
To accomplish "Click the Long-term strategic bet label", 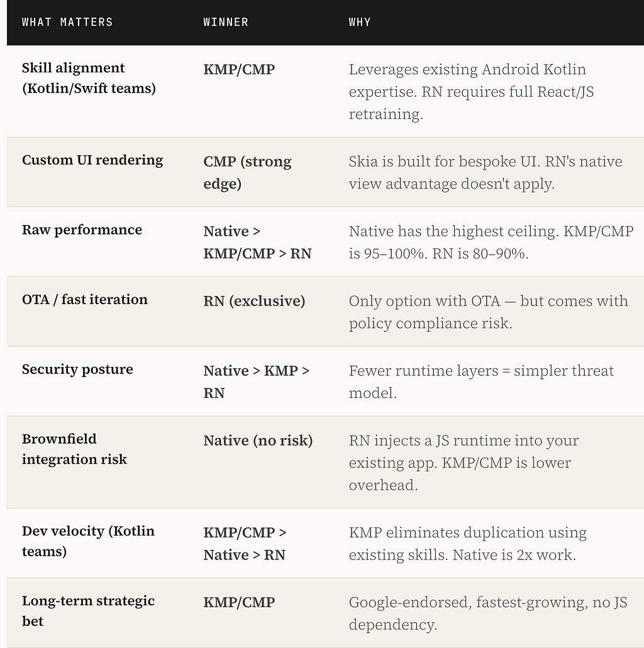I will [x=88, y=611].
